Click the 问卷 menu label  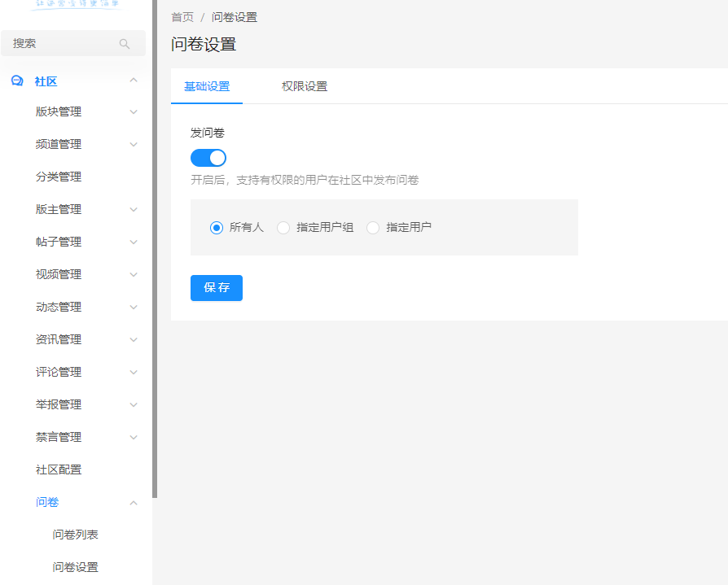[47, 502]
